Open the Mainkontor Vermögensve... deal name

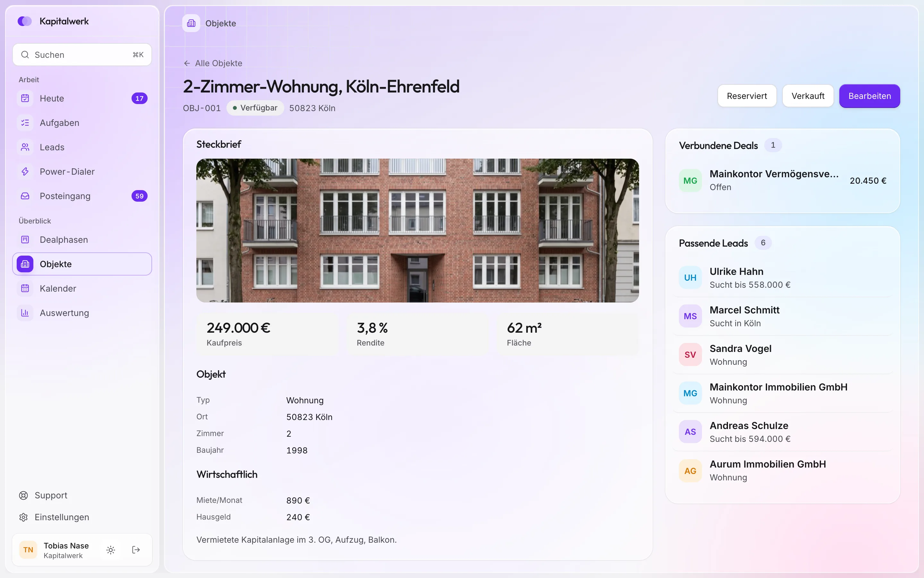[x=774, y=174]
